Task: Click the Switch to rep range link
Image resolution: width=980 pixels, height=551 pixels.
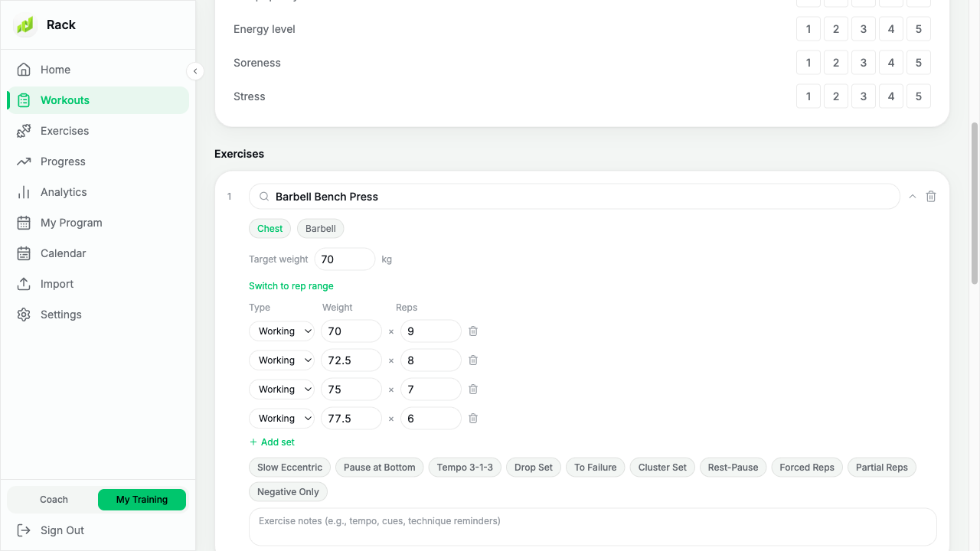Action: [291, 286]
